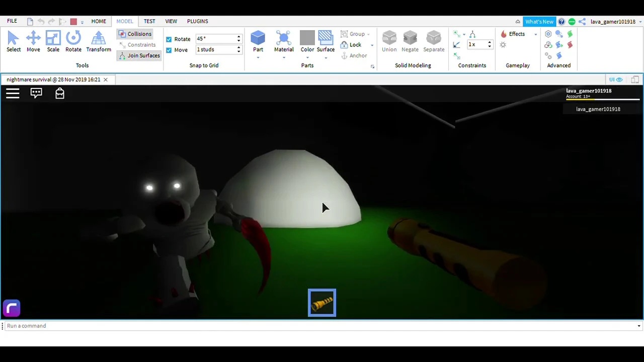The height and width of the screenshot is (362, 644).
Task: Toggle Collisions on or off
Action: coord(135,34)
